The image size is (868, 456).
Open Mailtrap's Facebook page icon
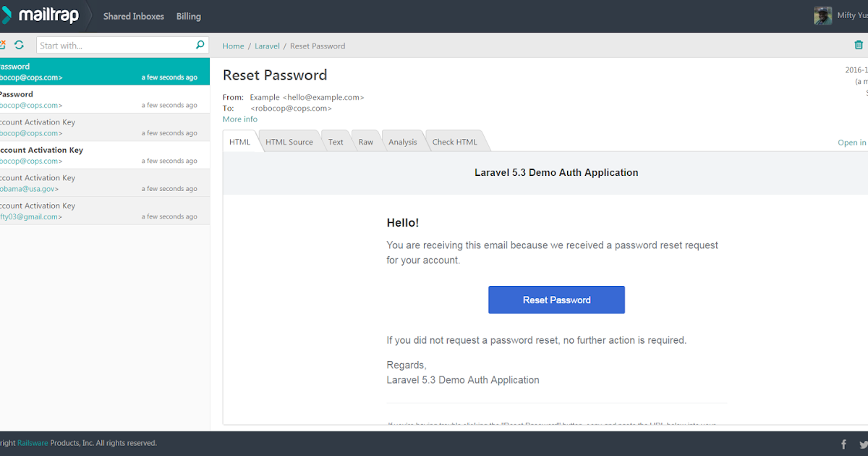[843, 443]
